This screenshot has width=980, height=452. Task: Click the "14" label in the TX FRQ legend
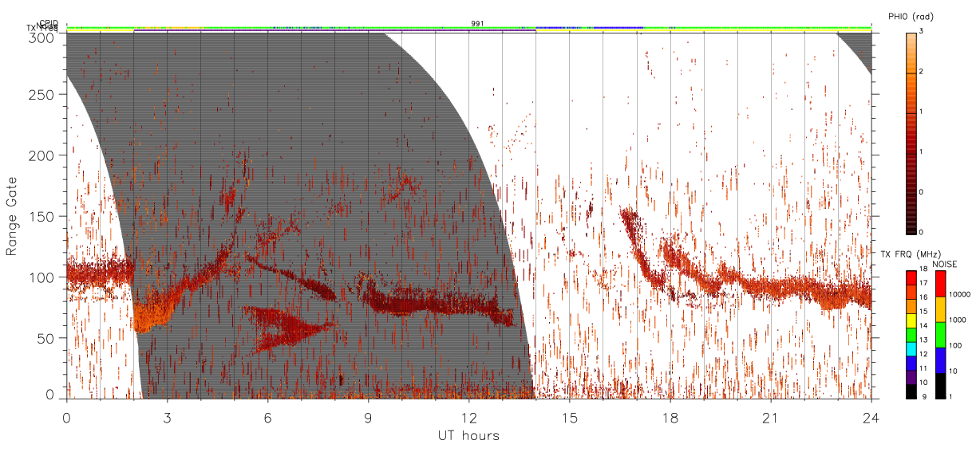923,325
